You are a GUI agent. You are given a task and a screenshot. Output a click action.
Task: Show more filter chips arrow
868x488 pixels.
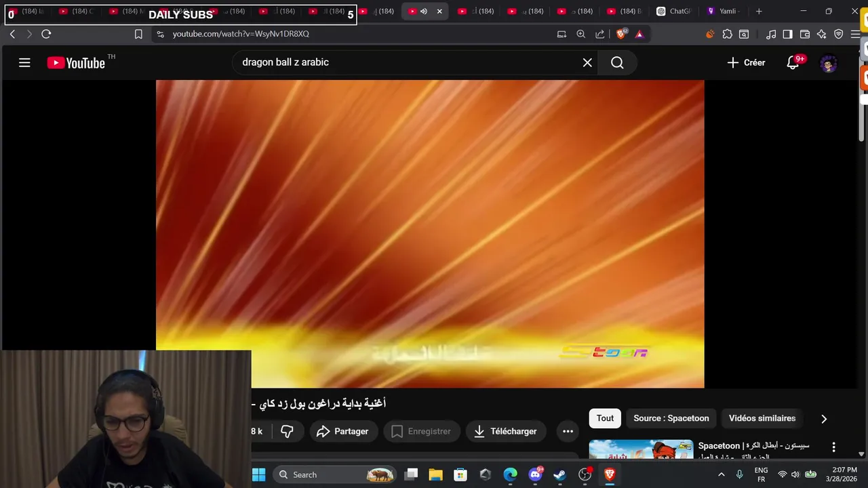(824, 419)
